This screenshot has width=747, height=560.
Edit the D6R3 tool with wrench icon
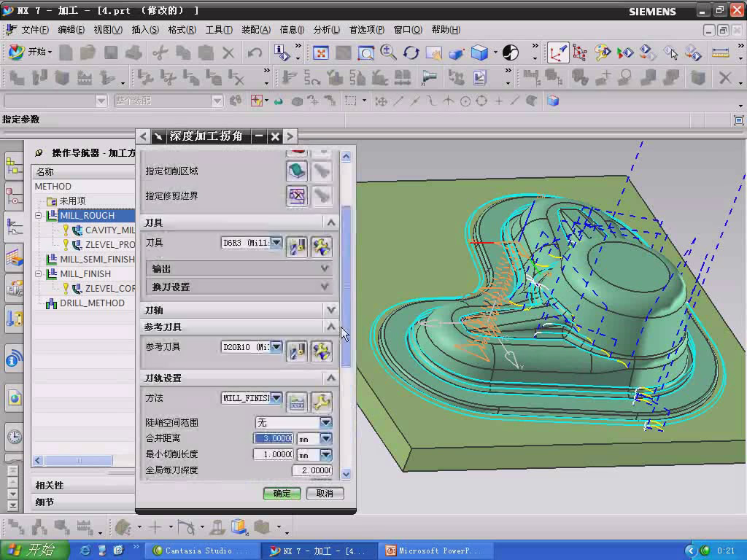(322, 247)
